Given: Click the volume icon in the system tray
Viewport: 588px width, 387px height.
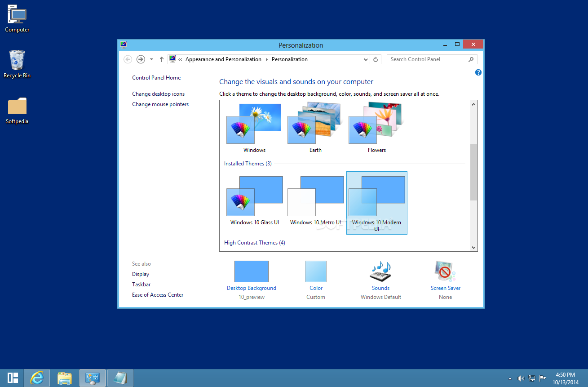Looking at the screenshot, I should click(x=521, y=378).
